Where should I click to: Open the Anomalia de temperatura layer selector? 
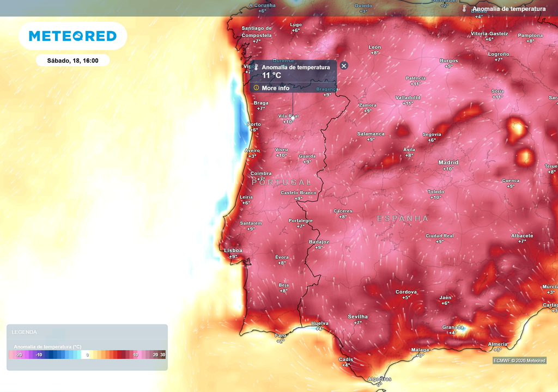click(x=510, y=9)
